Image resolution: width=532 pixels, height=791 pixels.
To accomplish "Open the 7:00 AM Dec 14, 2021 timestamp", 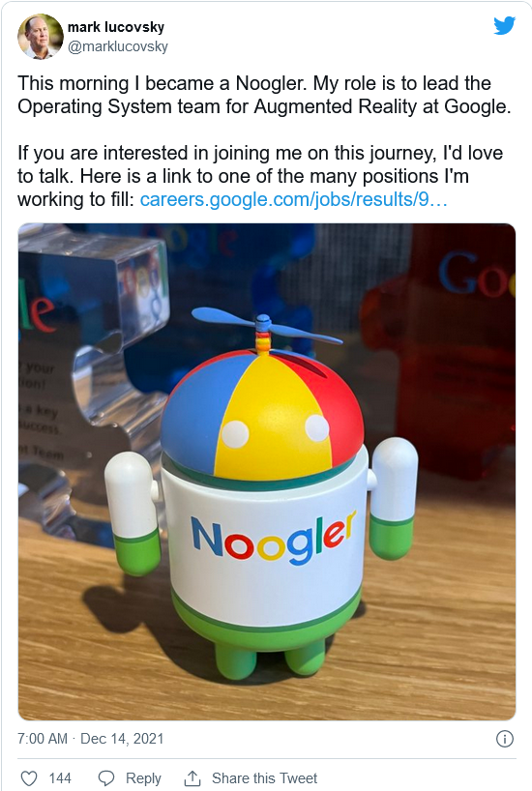I will (90, 739).
